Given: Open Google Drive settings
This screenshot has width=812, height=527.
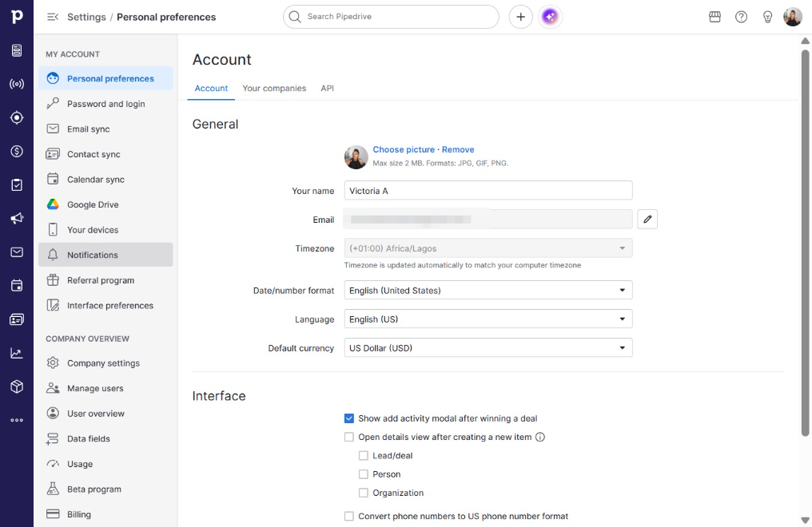Looking at the screenshot, I should pos(105,204).
